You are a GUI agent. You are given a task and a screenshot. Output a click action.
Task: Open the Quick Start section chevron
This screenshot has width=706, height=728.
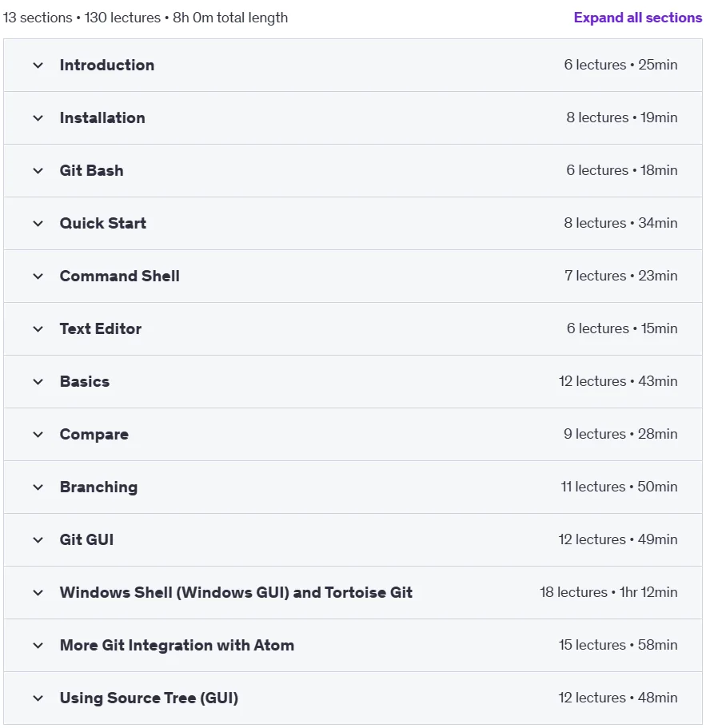[x=38, y=224]
